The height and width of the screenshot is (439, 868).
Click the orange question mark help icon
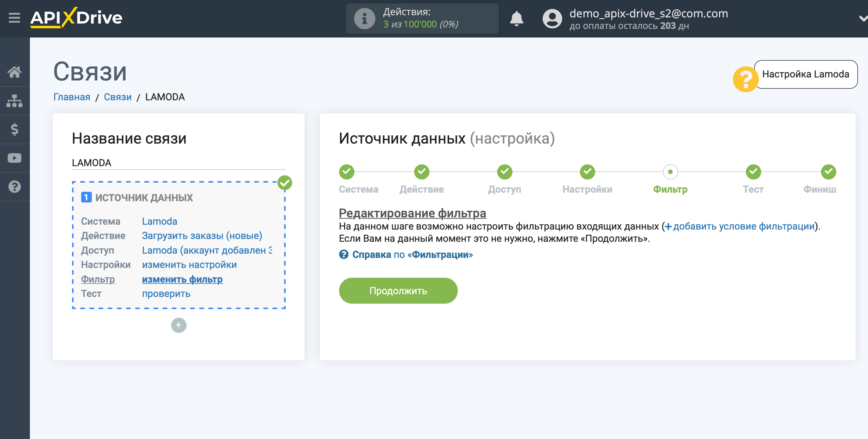745,79
